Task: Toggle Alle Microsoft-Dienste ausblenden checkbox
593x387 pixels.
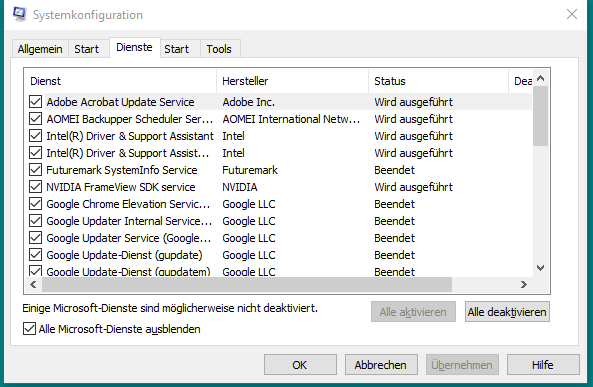Action: (x=29, y=329)
